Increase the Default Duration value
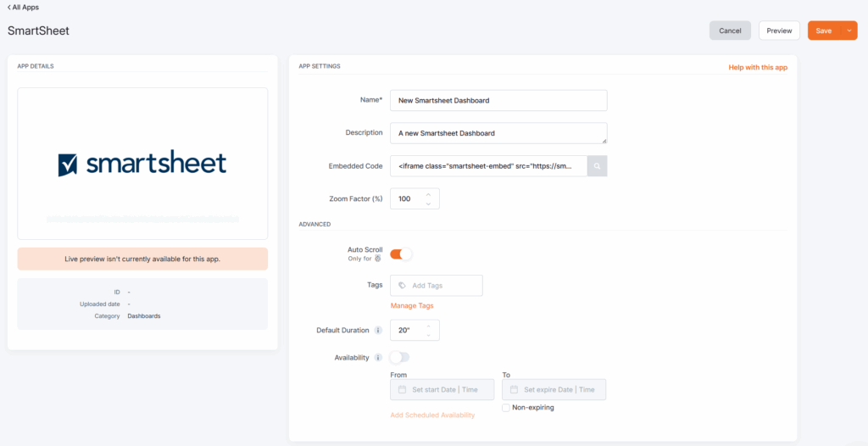The image size is (868, 446). click(x=428, y=326)
